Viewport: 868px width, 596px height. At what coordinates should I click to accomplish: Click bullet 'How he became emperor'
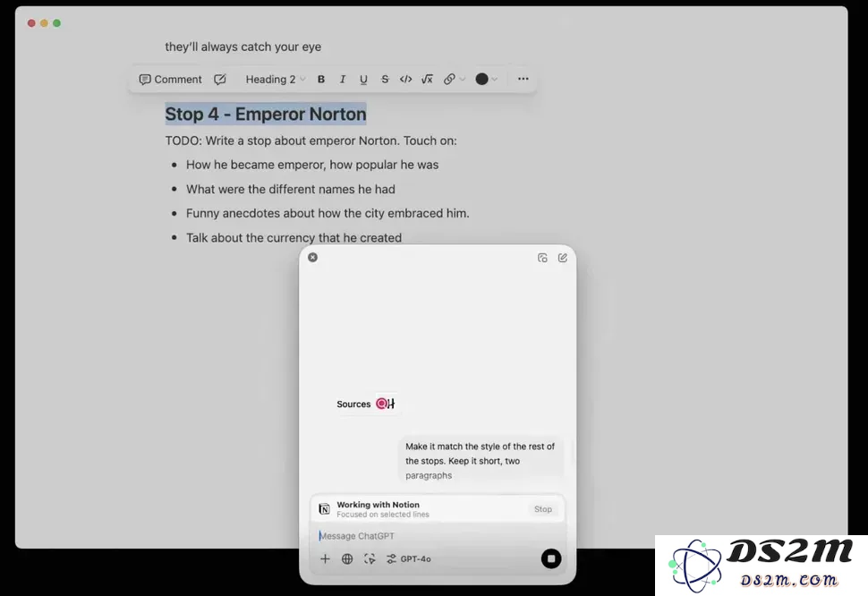click(312, 165)
